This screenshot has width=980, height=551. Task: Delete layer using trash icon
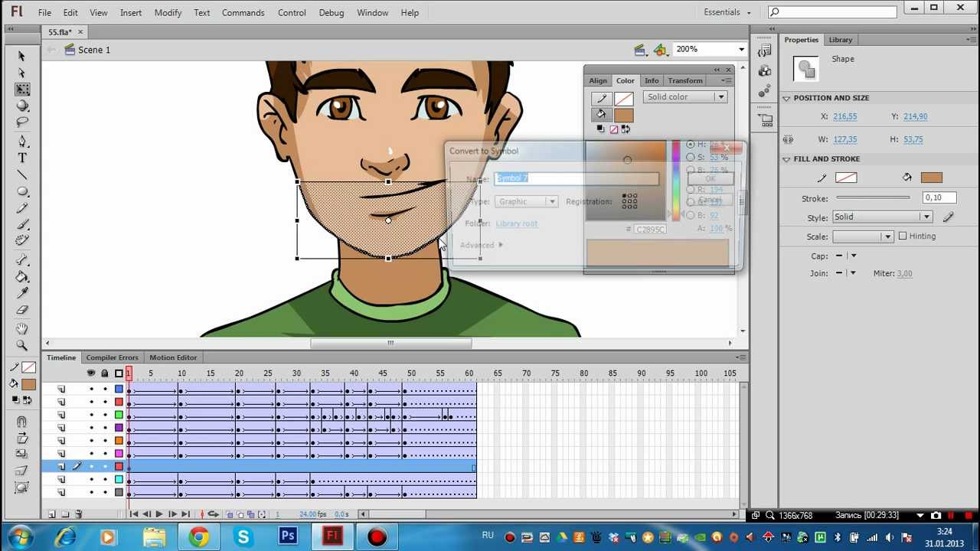tap(78, 514)
